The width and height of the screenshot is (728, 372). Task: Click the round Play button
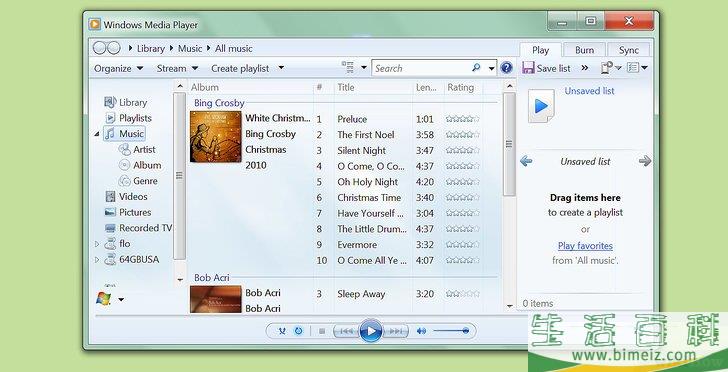(x=370, y=331)
